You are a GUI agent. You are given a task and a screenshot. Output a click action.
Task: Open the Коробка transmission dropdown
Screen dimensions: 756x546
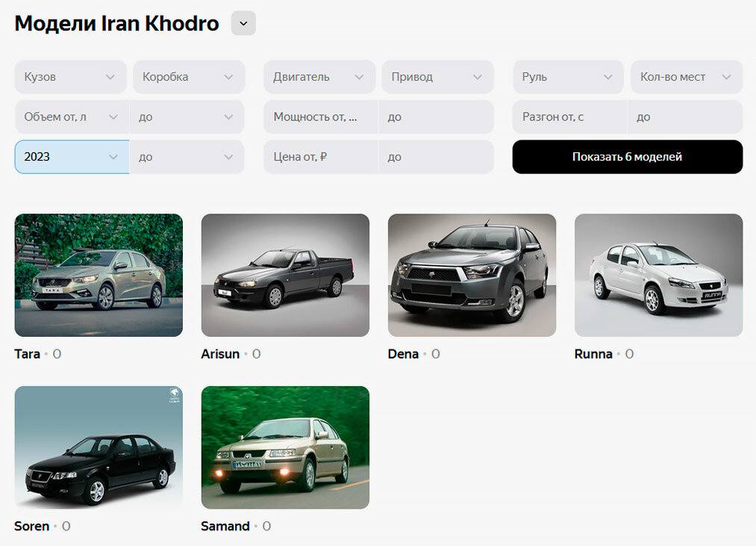189,77
